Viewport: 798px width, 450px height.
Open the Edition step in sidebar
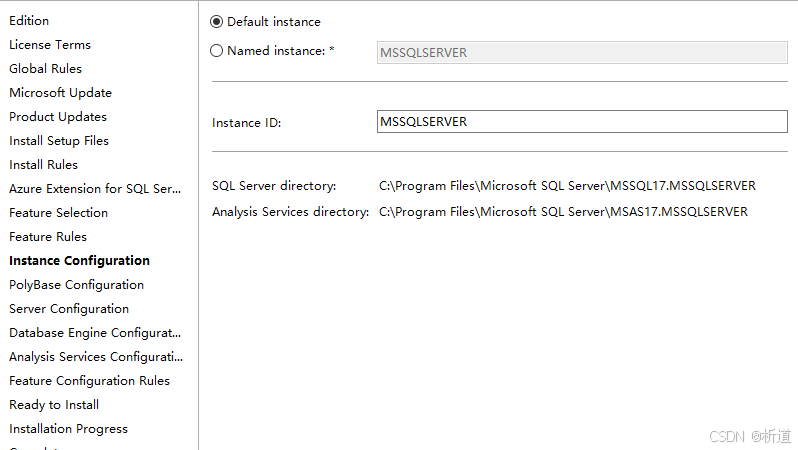(x=29, y=21)
